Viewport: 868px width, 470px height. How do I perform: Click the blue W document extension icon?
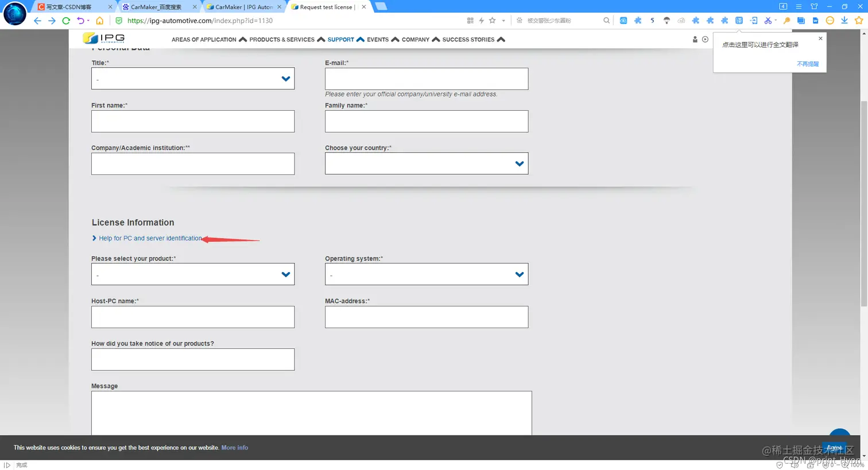[815, 21]
